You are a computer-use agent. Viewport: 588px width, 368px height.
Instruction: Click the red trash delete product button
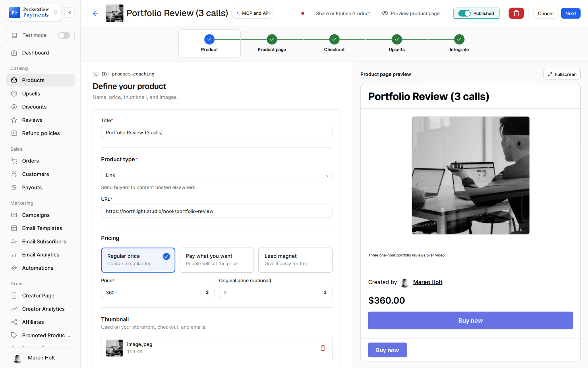[x=516, y=13]
